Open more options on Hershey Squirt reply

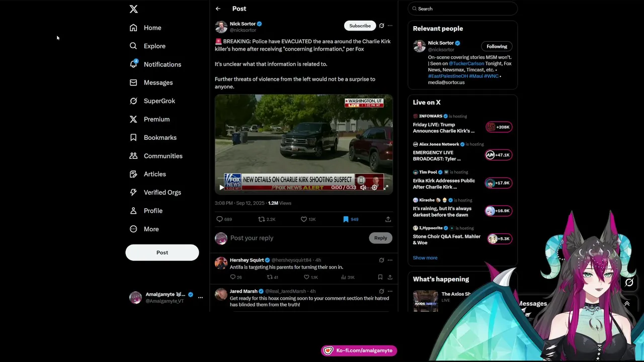[390, 260]
